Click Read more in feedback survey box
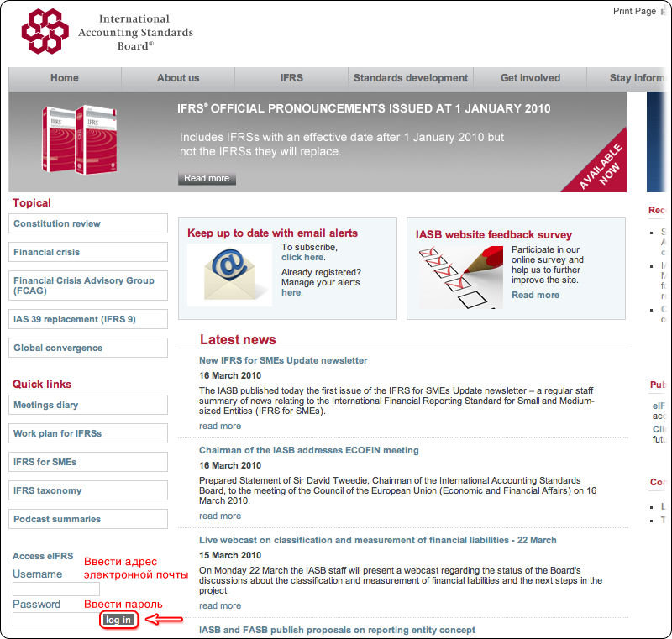The image size is (672, 639). [535, 295]
